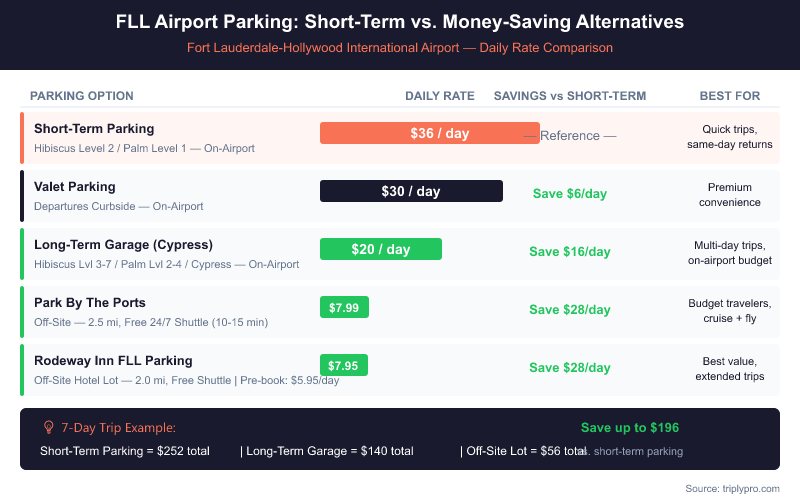Image resolution: width=800 pixels, height=500 pixels.
Task: Select the Park By The Ports title
Action: (x=90, y=303)
